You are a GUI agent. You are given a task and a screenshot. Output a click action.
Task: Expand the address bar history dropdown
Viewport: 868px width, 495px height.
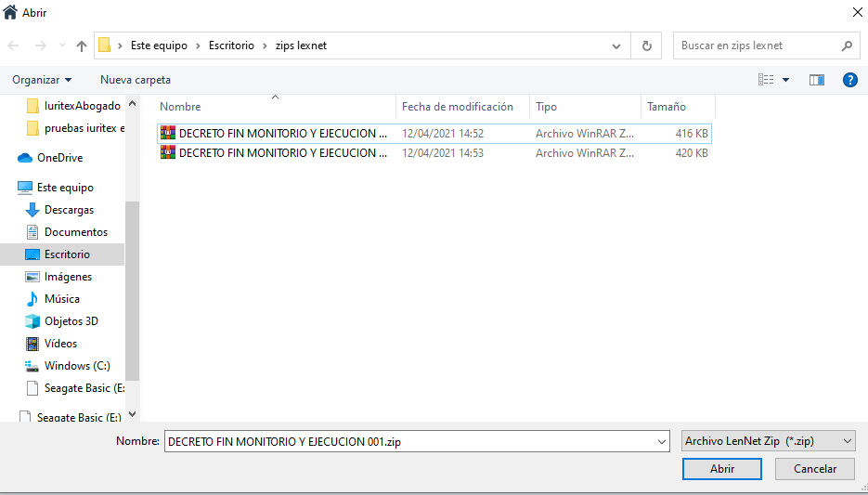(616, 46)
